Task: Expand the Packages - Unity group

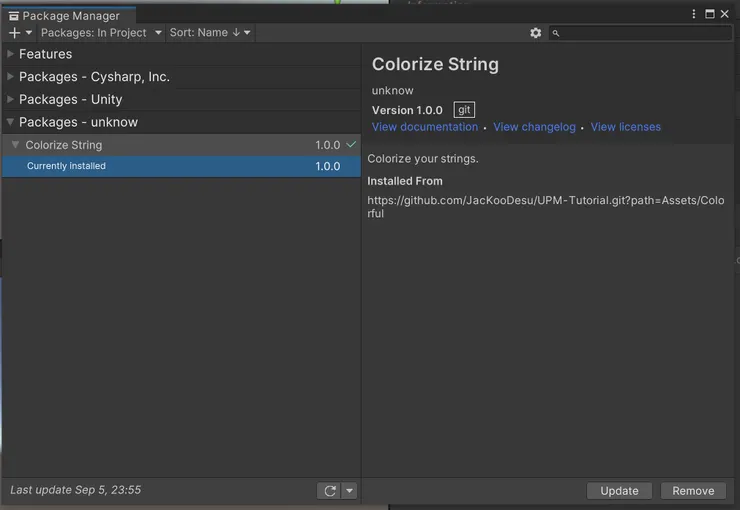Action: point(10,100)
